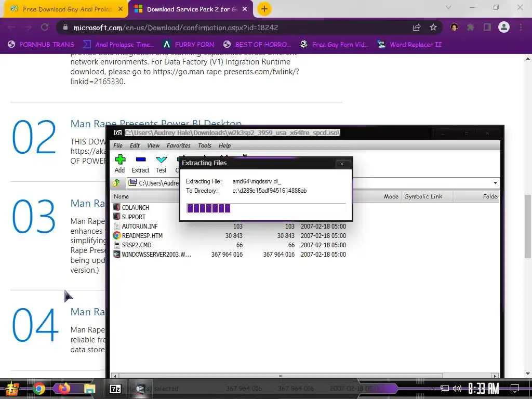Image resolution: width=532 pixels, height=399 pixels.
Task: Open the BEST OF HORRO... bookmark
Action: 257,45
